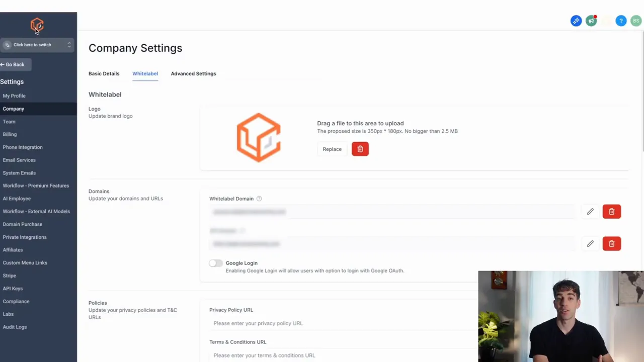Open System Emails settings
This screenshot has width=644, height=362.
coord(19,173)
